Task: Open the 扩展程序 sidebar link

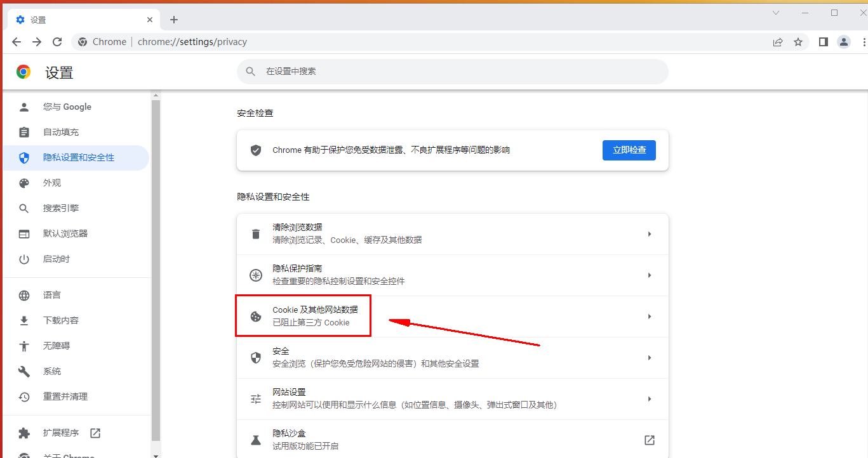Action: 61,433
